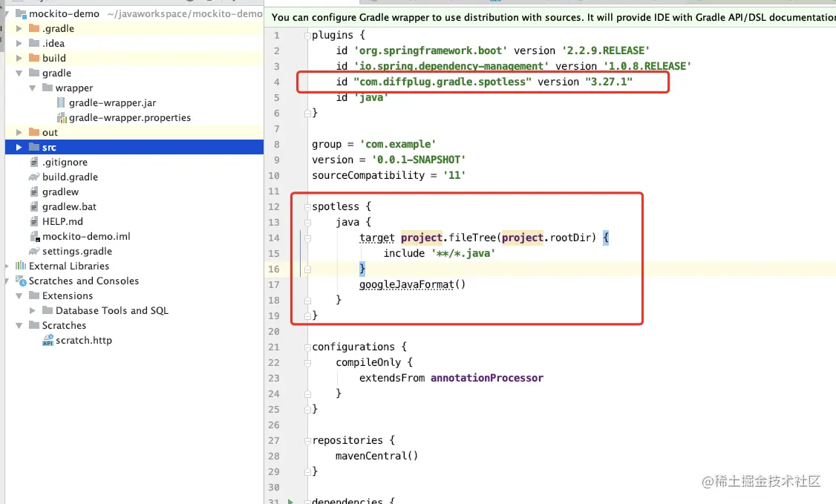Image resolution: width=836 pixels, height=504 pixels.
Task: Click the .idea folder icon
Action: point(34,43)
